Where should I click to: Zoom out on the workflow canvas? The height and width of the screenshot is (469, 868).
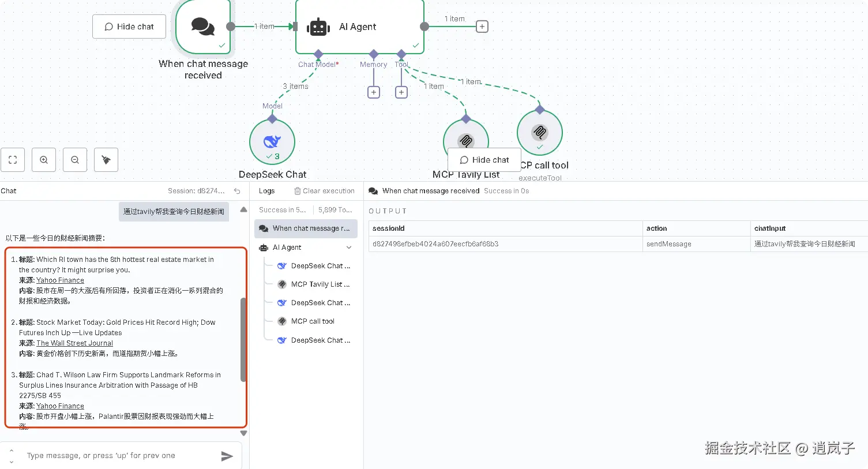75,160
